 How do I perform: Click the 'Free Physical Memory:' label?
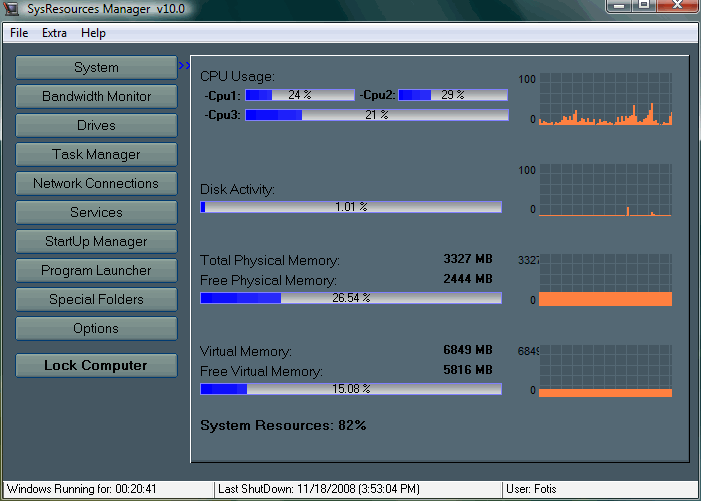click(268, 280)
